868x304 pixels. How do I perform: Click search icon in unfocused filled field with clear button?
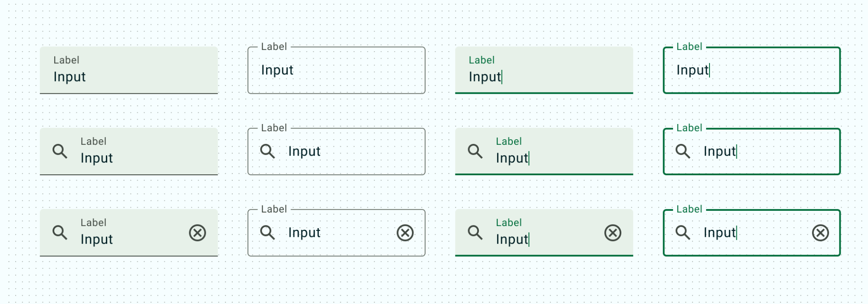tap(60, 233)
